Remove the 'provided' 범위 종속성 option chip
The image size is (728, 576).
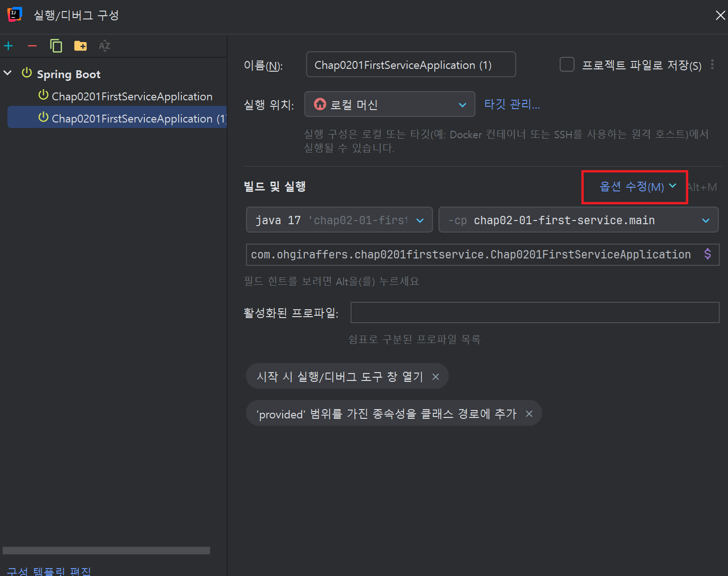pos(529,414)
